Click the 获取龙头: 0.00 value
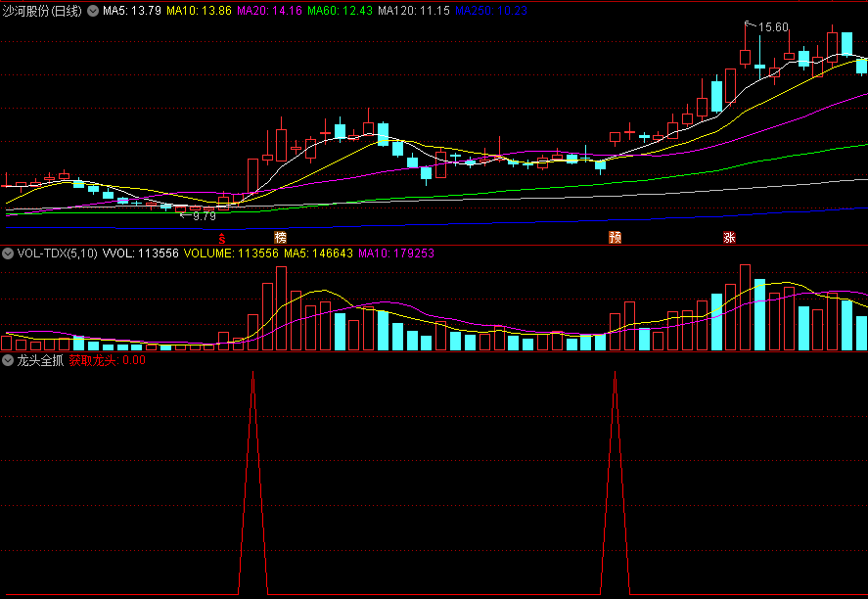Screen dimensions: 868x599 (x=108, y=360)
